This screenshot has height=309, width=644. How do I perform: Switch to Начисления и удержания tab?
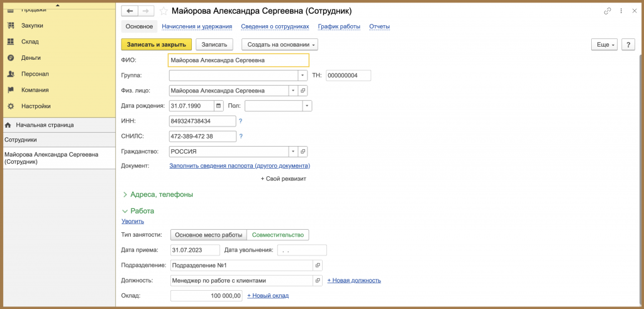(197, 26)
